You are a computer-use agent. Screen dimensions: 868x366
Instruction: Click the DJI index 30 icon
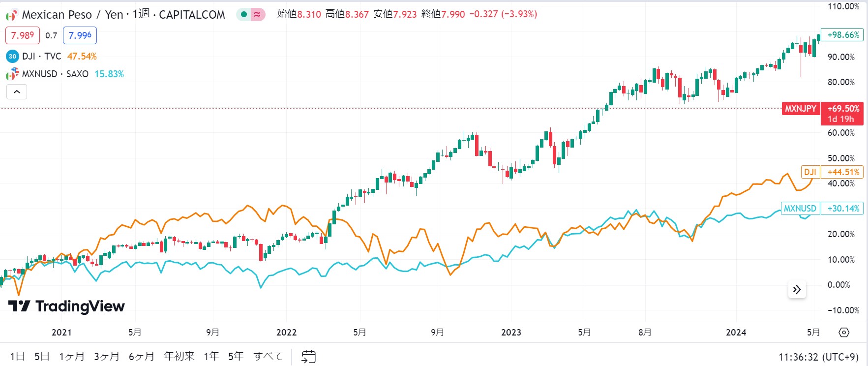tap(12, 56)
